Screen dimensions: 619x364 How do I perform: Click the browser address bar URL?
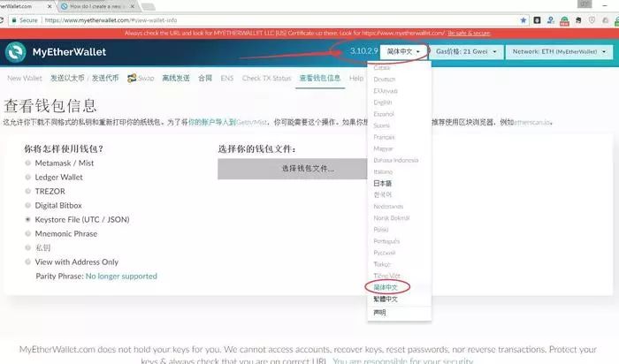tap(111, 20)
